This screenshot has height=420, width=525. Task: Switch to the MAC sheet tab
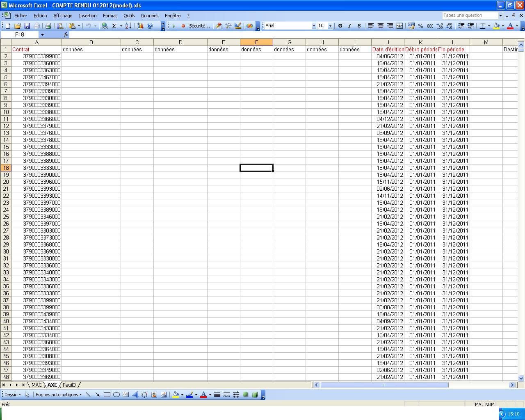pyautogui.click(x=37, y=385)
